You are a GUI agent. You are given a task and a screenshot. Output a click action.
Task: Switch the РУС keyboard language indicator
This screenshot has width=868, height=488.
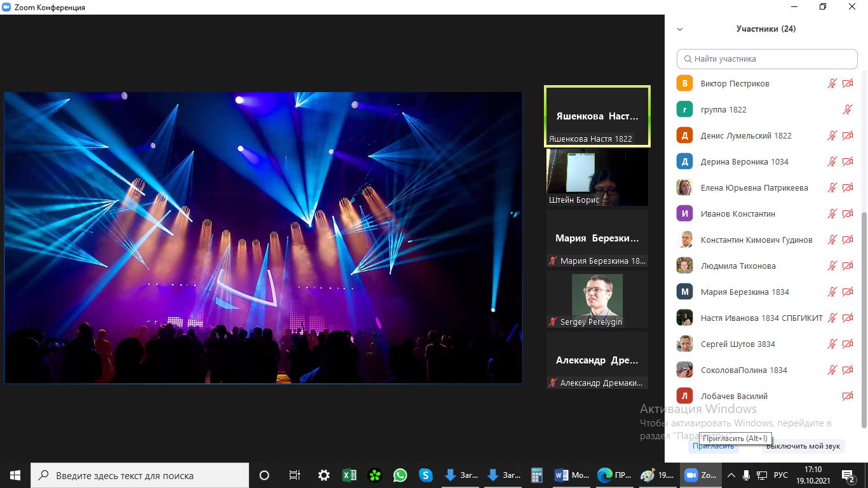(x=780, y=475)
